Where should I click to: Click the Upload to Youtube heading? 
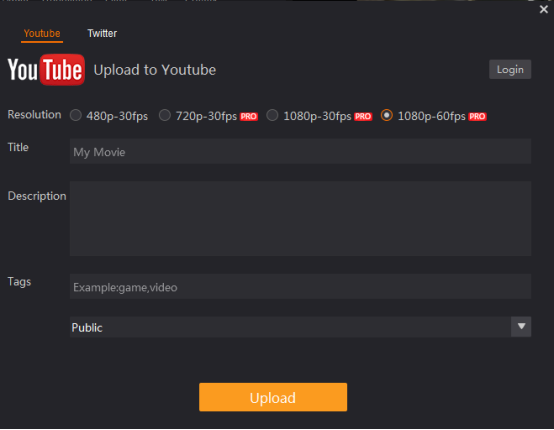pos(155,70)
